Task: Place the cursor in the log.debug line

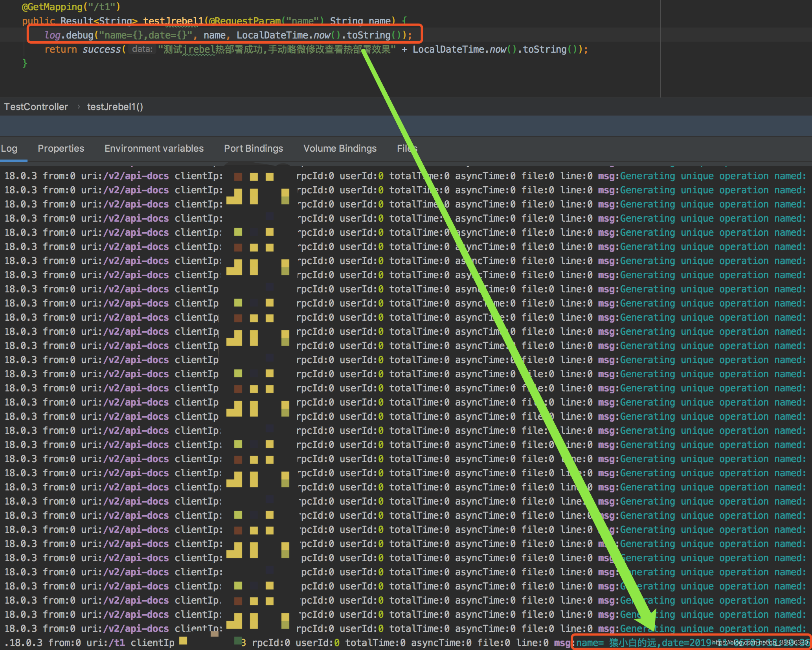Action: [x=228, y=35]
